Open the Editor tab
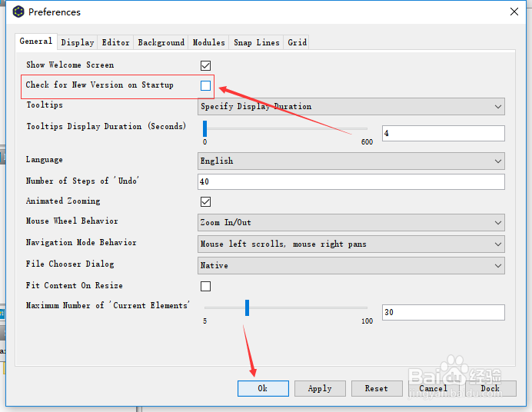The height and width of the screenshot is (412, 532). point(115,43)
